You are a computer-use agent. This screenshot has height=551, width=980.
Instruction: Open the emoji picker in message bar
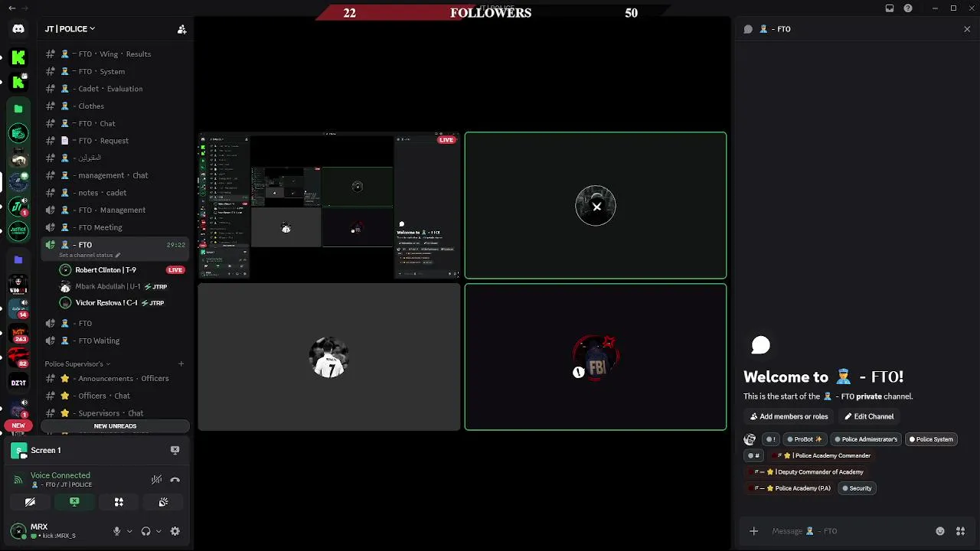(x=940, y=531)
